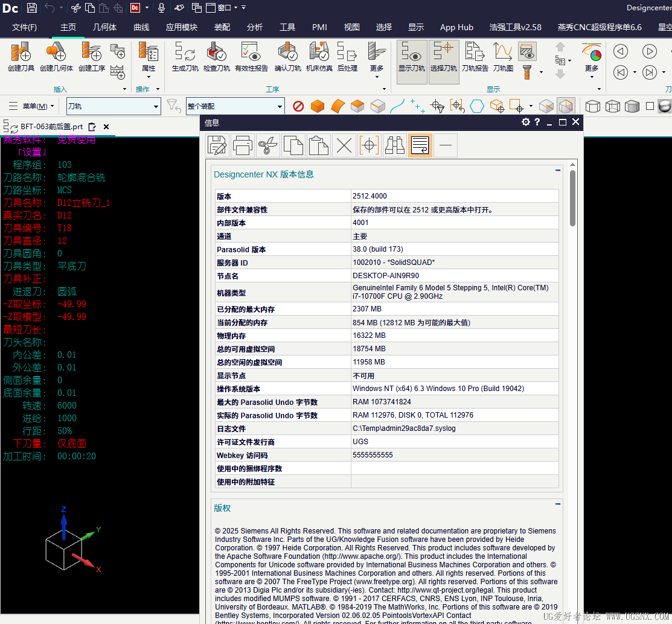Open the 刀轨 selection filter dropdown
The width and height of the screenshot is (672, 624).
point(156,107)
